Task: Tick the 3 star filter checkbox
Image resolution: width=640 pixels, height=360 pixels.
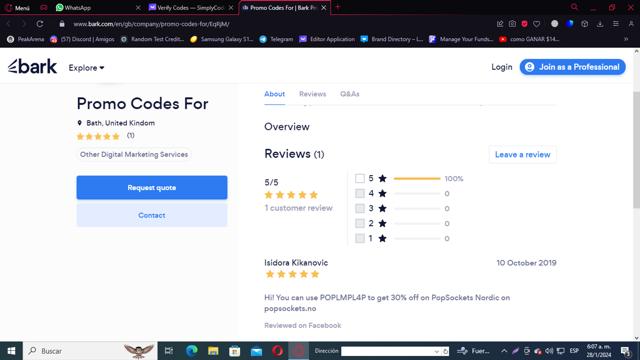Action: 360,208
